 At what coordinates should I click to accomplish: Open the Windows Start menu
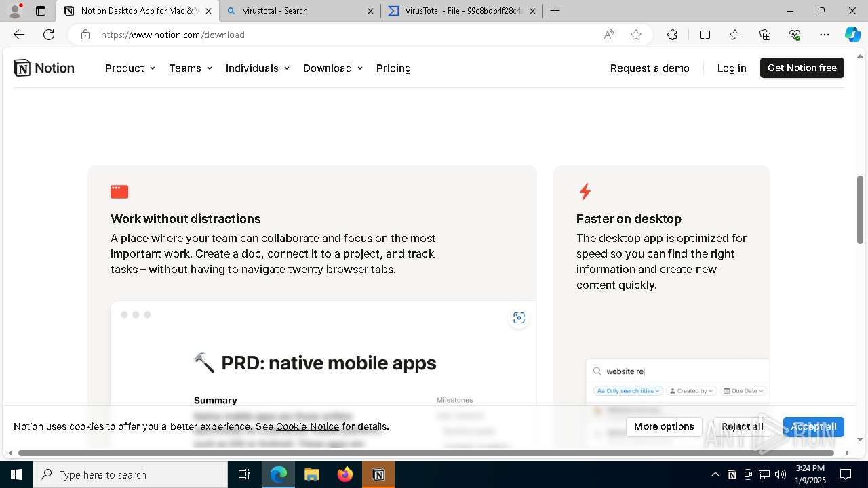tap(16, 474)
